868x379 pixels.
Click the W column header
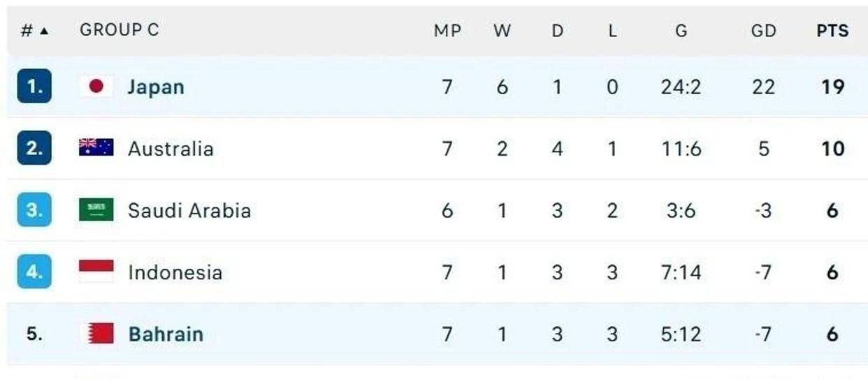click(x=502, y=31)
